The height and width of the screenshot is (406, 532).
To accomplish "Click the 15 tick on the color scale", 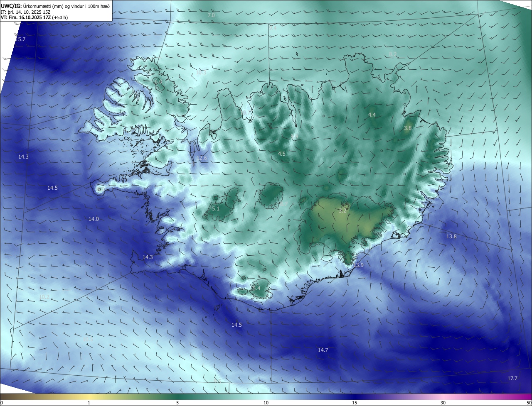I will (x=355, y=403).
